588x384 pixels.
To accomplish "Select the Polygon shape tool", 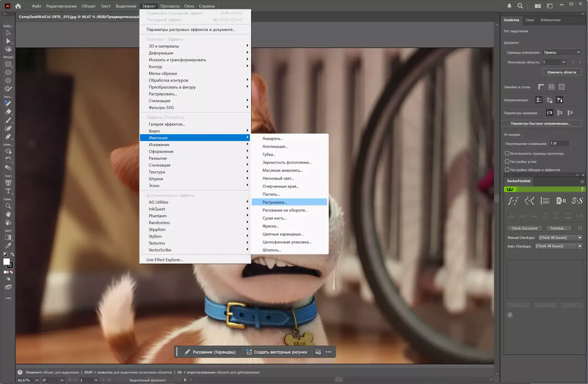I will pos(8,81).
